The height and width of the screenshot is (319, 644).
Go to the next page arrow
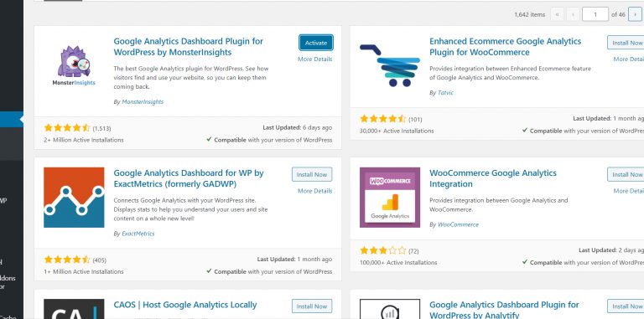click(635, 14)
